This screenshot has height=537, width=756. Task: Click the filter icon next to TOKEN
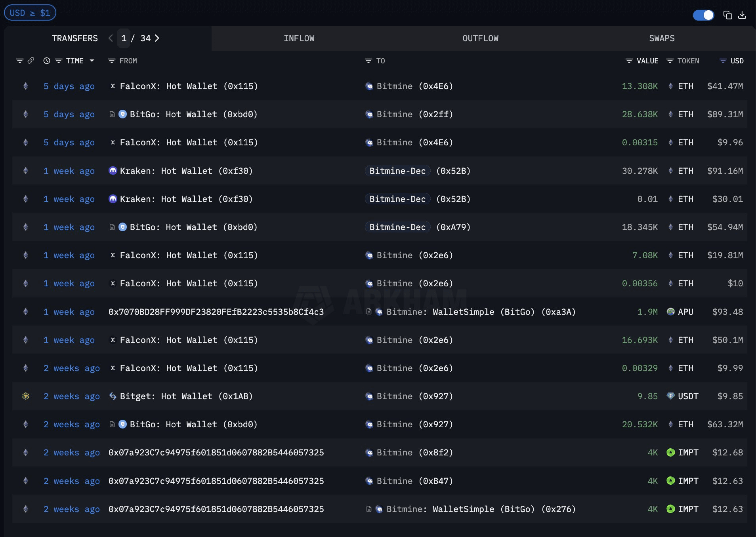click(670, 61)
